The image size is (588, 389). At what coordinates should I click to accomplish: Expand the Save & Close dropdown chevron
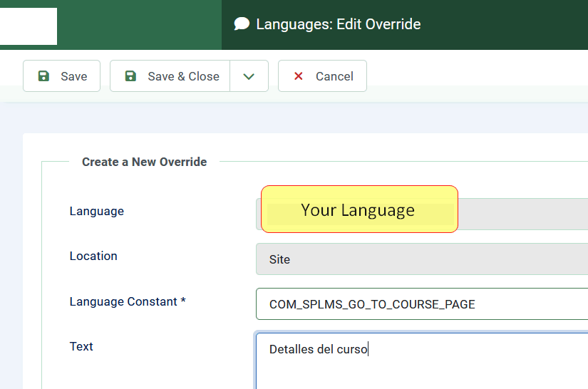(x=249, y=76)
